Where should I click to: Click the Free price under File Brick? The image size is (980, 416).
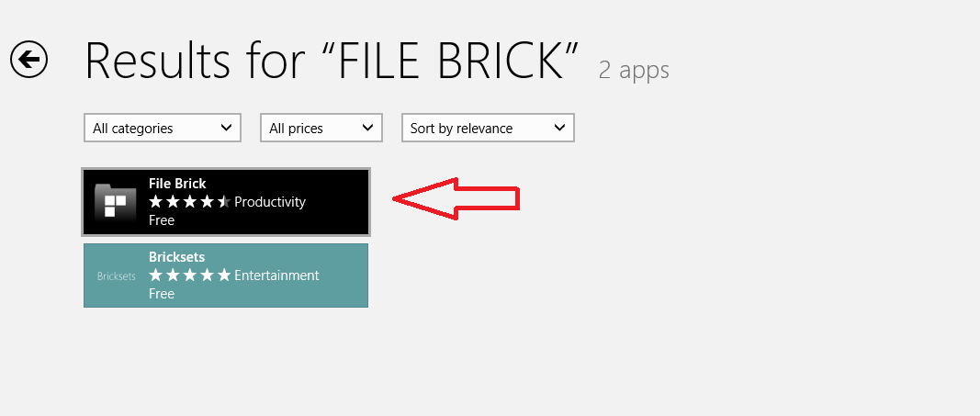[162, 219]
